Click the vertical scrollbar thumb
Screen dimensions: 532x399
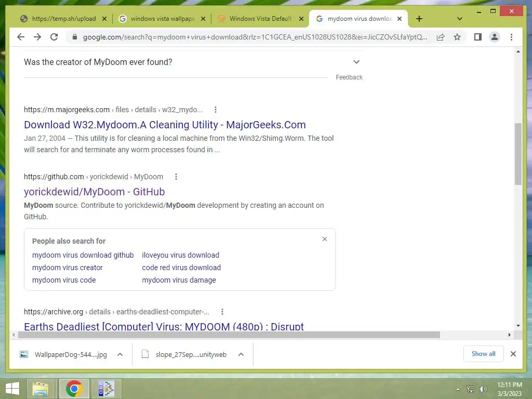[x=518, y=154]
